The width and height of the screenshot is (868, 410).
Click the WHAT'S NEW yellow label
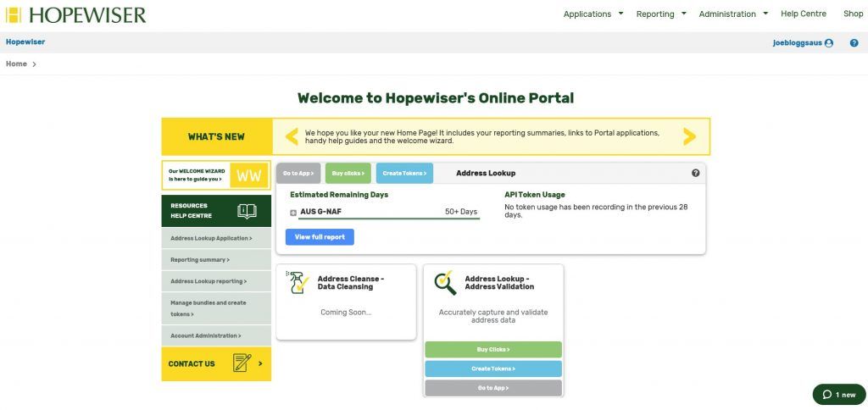tap(216, 136)
